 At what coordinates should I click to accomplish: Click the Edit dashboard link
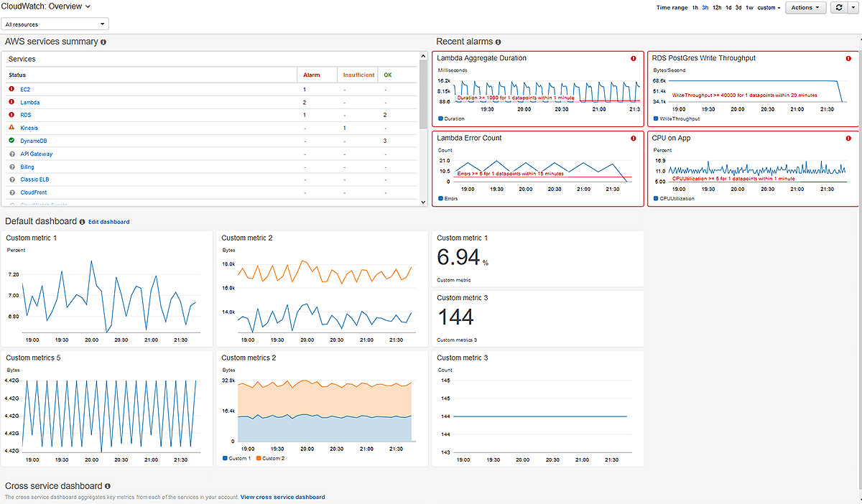click(108, 222)
